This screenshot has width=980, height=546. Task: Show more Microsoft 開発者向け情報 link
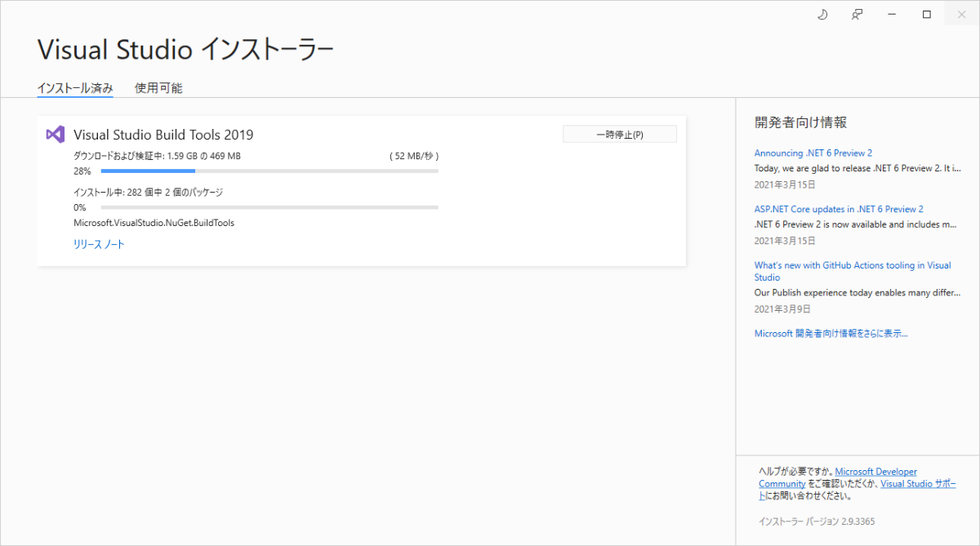point(831,333)
